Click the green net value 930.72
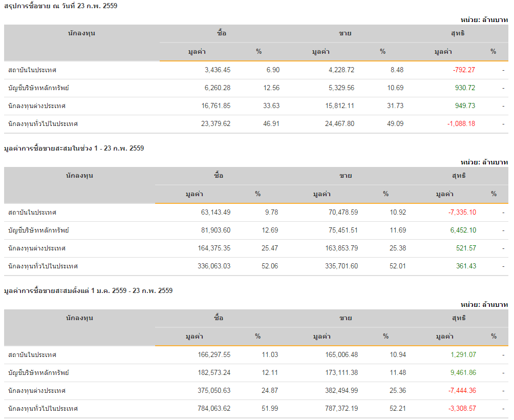The width and height of the screenshot is (514, 420). pos(465,88)
